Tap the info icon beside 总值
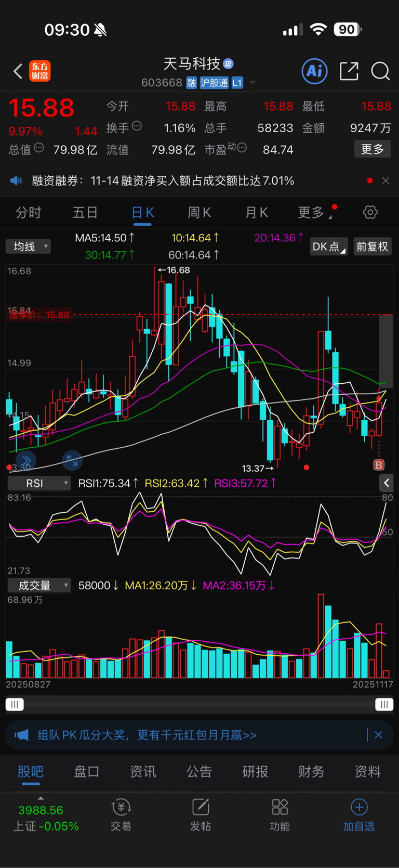 [x=39, y=148]
